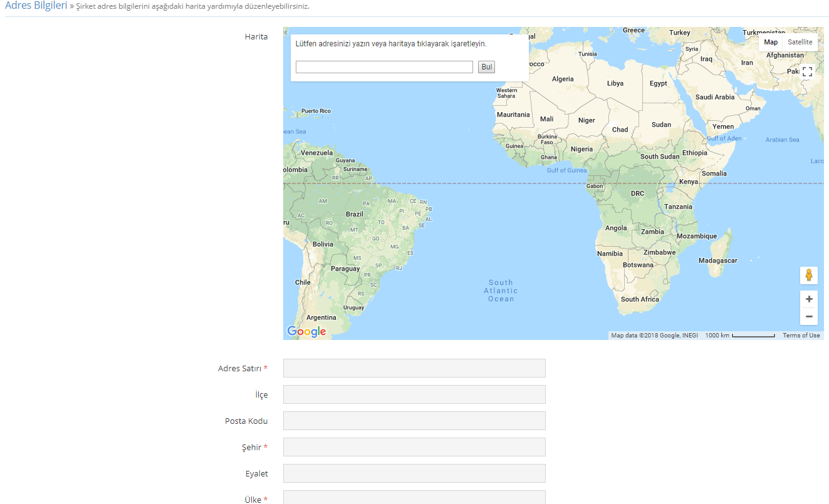
Task: Toggle fullscreen map view icon
Action: (807, 71)
